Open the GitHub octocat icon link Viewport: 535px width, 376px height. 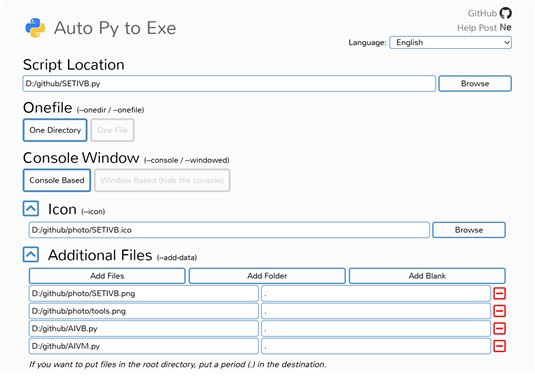[505, 13]
